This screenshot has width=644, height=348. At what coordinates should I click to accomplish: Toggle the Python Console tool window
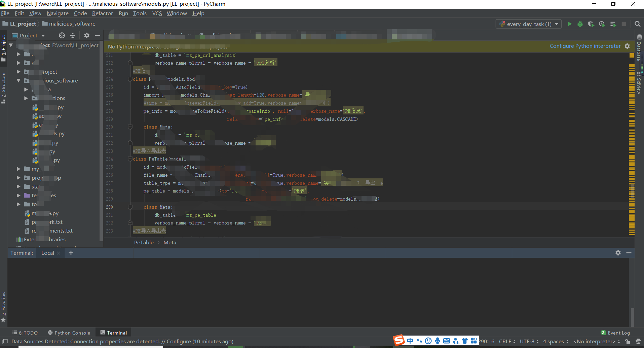pyautogui.click(x=69, y=333)
